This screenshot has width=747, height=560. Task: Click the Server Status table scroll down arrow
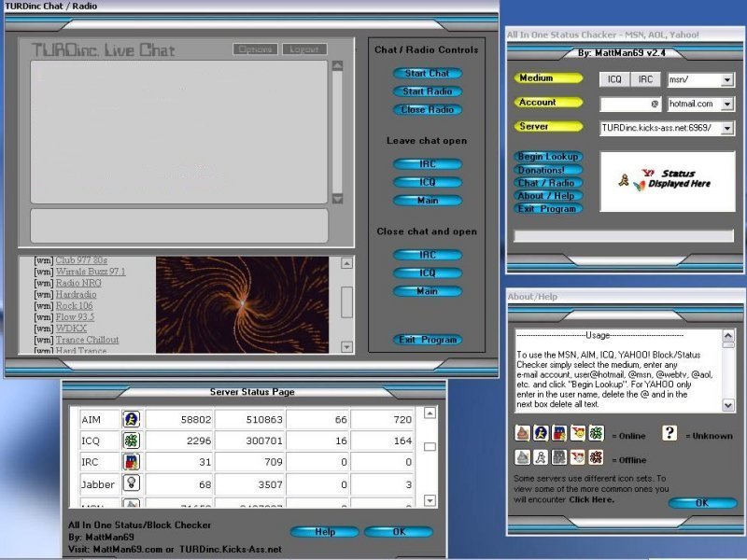pyautogui.click(x=430, y=500)
